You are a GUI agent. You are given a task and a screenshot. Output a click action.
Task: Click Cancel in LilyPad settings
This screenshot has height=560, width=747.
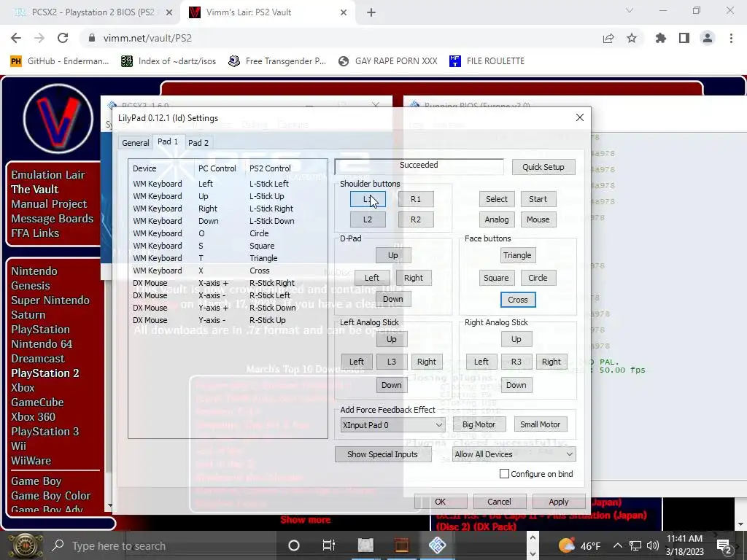499,502
